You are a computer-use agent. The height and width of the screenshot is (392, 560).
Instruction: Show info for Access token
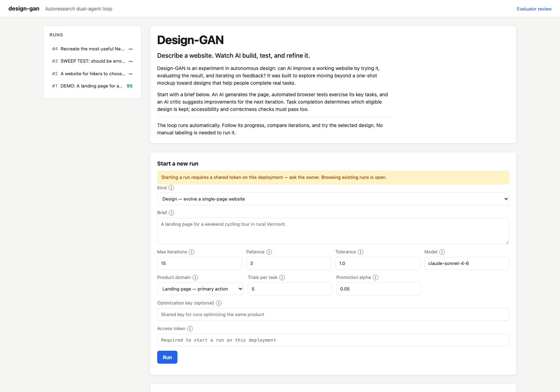pos(190,328)
